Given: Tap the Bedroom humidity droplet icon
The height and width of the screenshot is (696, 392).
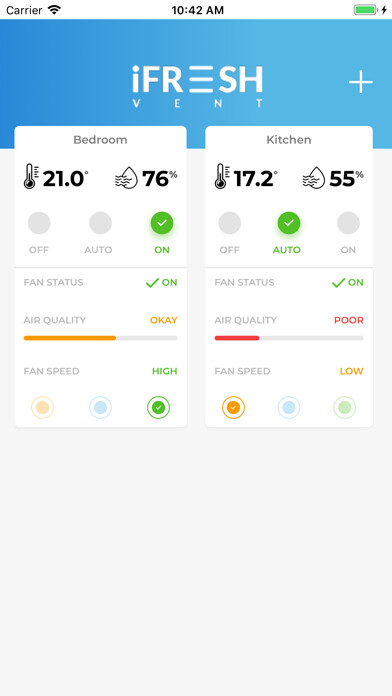Looking at the screenshot, I should [x=126, y=177].
